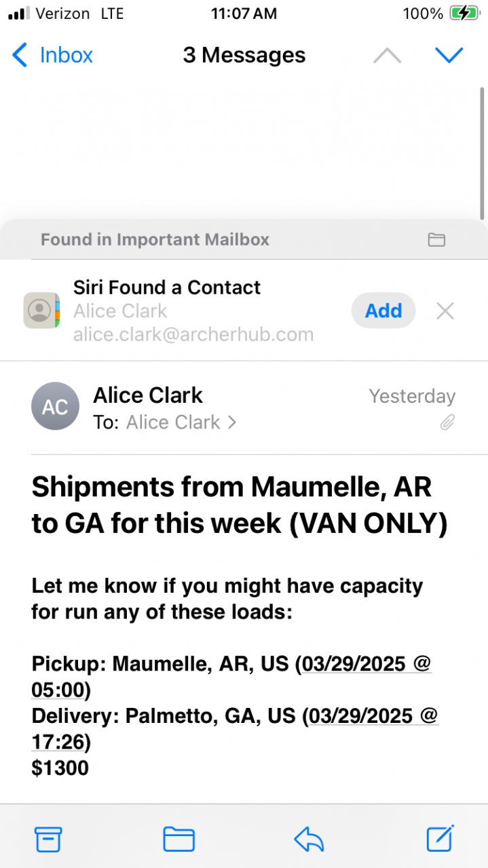Compose a new message with pencil icon
488x868 pixels.
[440, 839]
